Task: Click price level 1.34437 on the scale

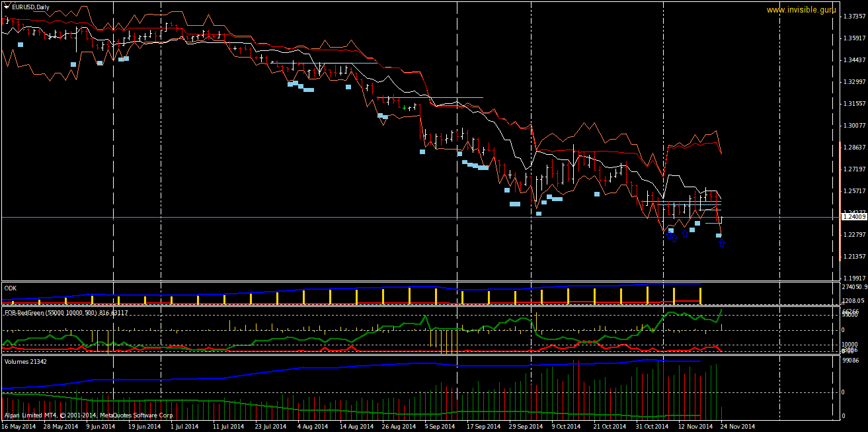Action: tap(853, 60)
